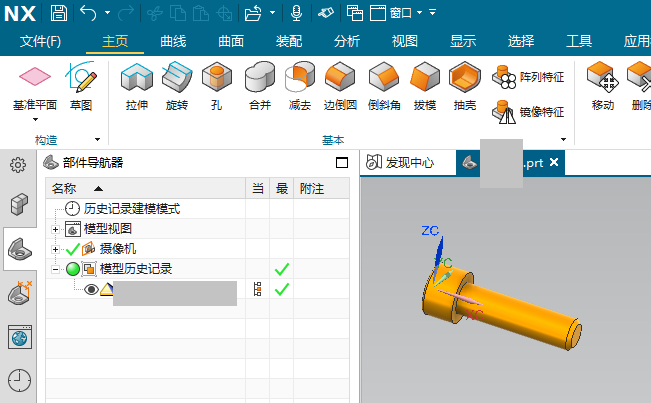This screenshot has width=651, height=403.
Task: Select the Extrude (拉伸) tool
Action: click(x=136, y=78)
